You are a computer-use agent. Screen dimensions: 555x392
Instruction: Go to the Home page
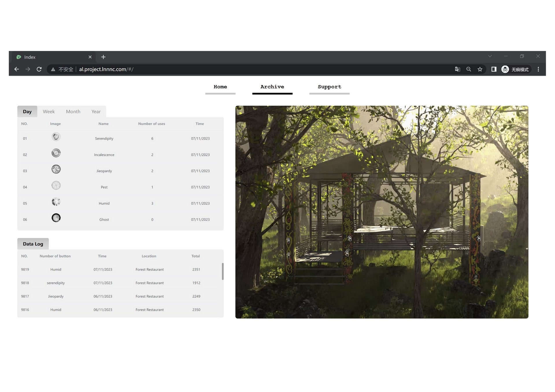pyautogui.click(x=220, y=87)
